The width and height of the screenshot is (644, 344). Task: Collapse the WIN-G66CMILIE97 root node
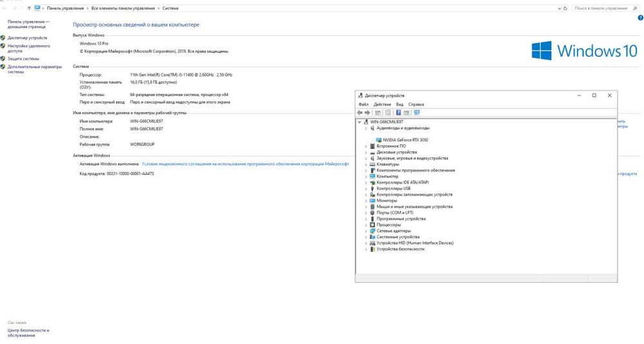tap(360, 122)
